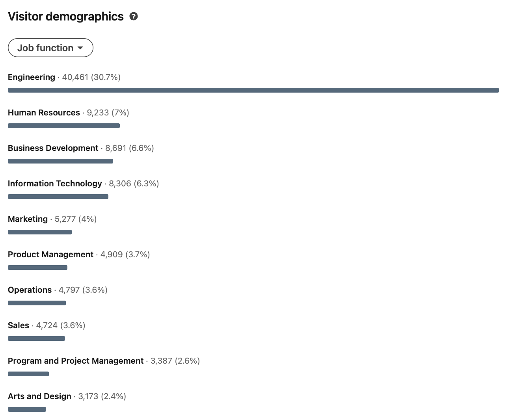Click the Engineering progress bar
The width and height of the screenshot is (510, 420).
tap(253, 90)
